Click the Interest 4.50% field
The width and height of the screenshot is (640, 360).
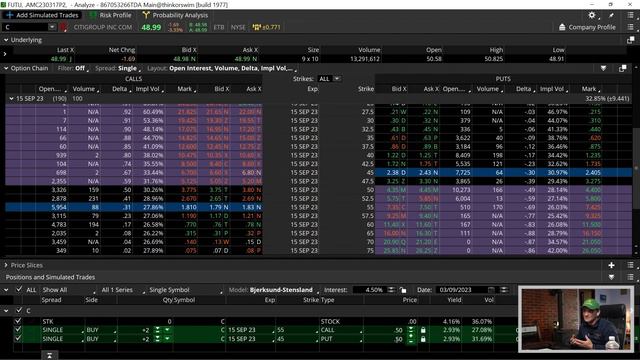369,290
